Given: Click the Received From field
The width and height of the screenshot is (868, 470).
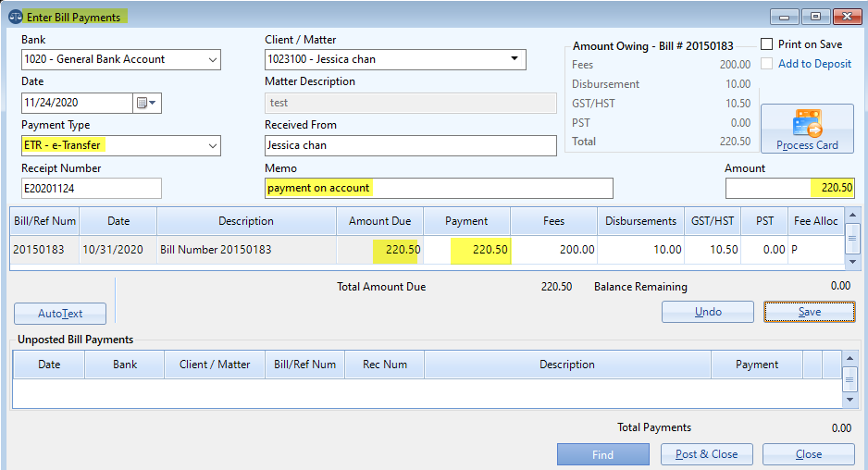Looking at the screenshot, I should pos(410,145).
